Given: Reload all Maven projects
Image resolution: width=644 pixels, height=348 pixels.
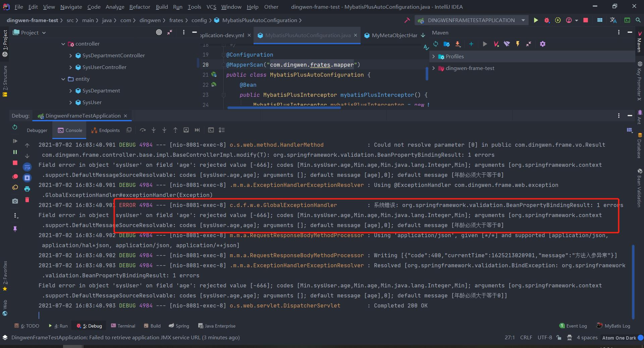Looking at the screenshot, I should (436, 44).
